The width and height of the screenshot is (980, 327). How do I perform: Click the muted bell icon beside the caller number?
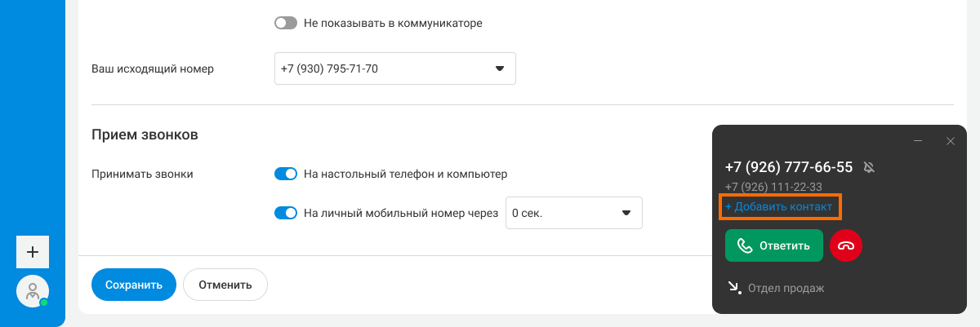pyautogui.click(x=869, y=167)
